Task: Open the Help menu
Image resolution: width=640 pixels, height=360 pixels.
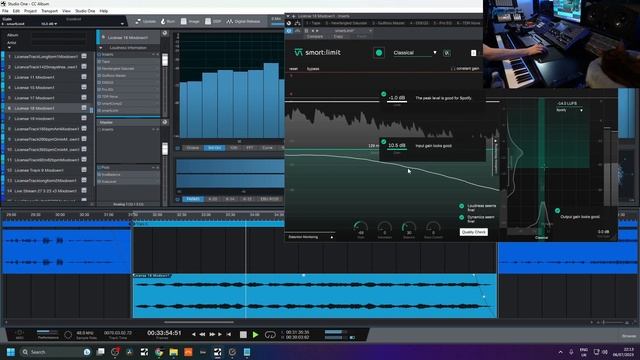Action: tap(104, 11)
